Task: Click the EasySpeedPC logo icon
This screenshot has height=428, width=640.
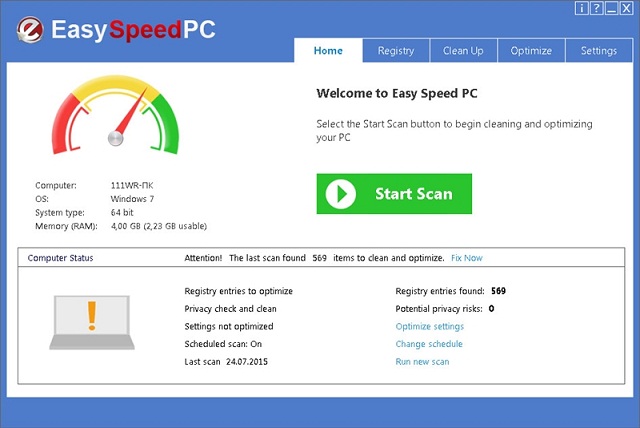Action: pyautogui.click(x=30, y=30)
